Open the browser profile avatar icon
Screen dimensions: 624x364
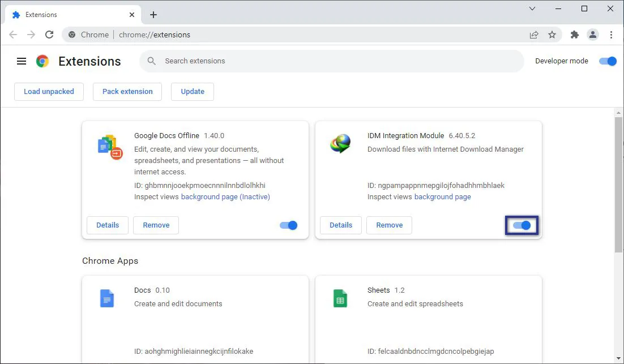tap(593, 35)
